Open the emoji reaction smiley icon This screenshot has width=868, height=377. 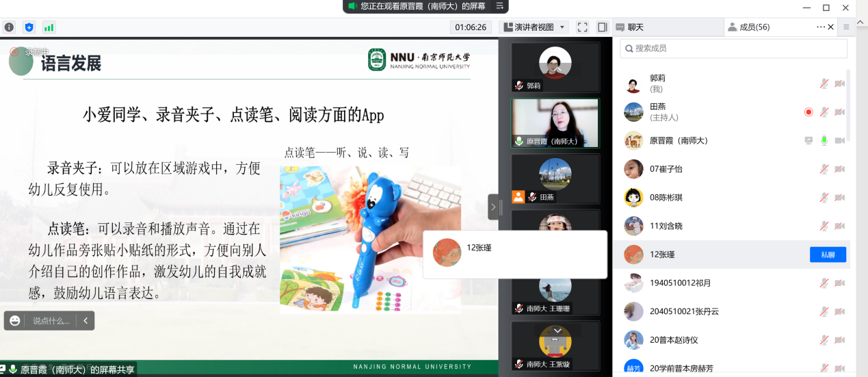tap(15, 320)
